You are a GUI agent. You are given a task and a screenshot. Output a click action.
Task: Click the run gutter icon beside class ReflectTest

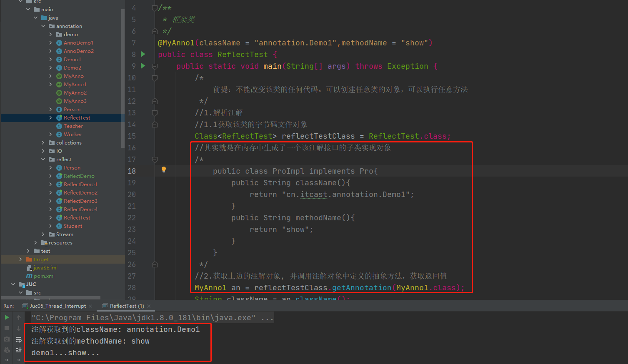pyautogui.click(x=143, y=54)
